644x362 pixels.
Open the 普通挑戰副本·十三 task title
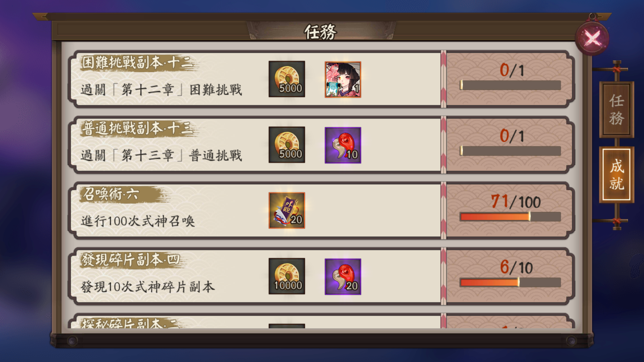[x=138, y=128]
